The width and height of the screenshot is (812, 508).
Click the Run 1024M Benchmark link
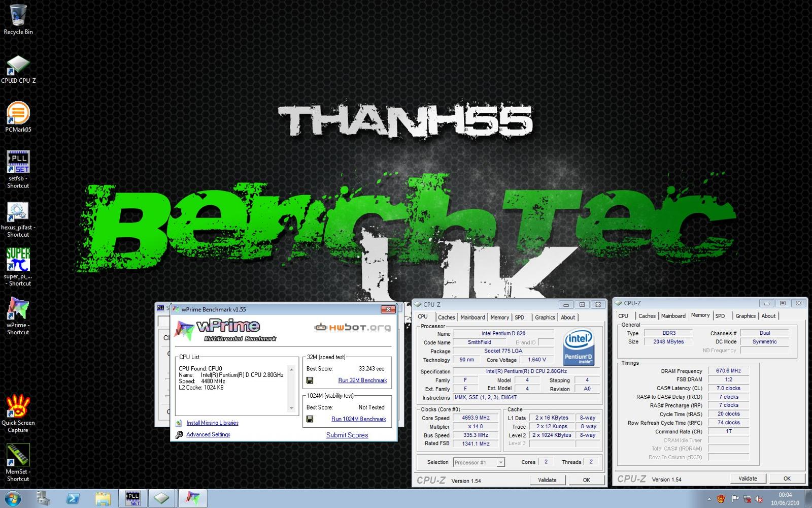(359, 419)
